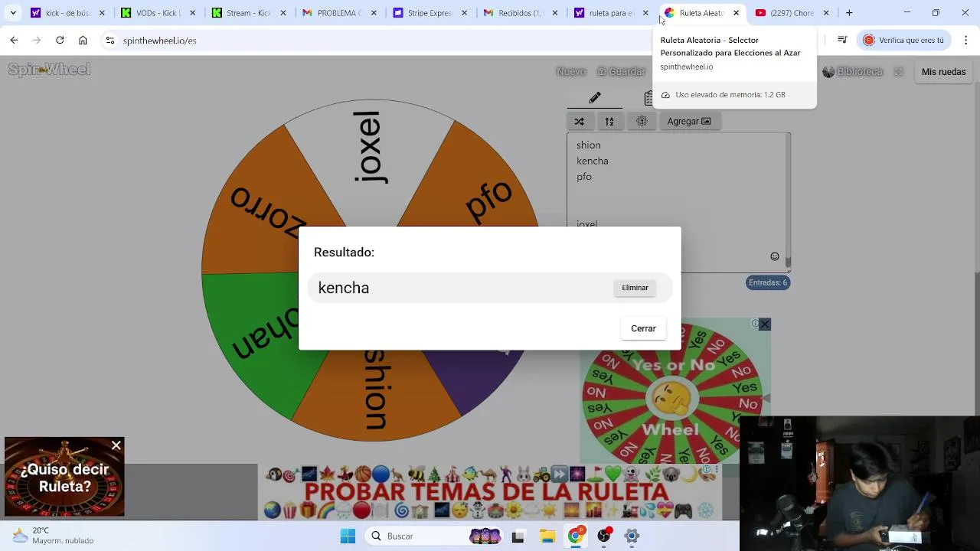This screenshot has height=551, width=980.
Task: Click the gear icon next to Agregar
Action: (642, 121)
